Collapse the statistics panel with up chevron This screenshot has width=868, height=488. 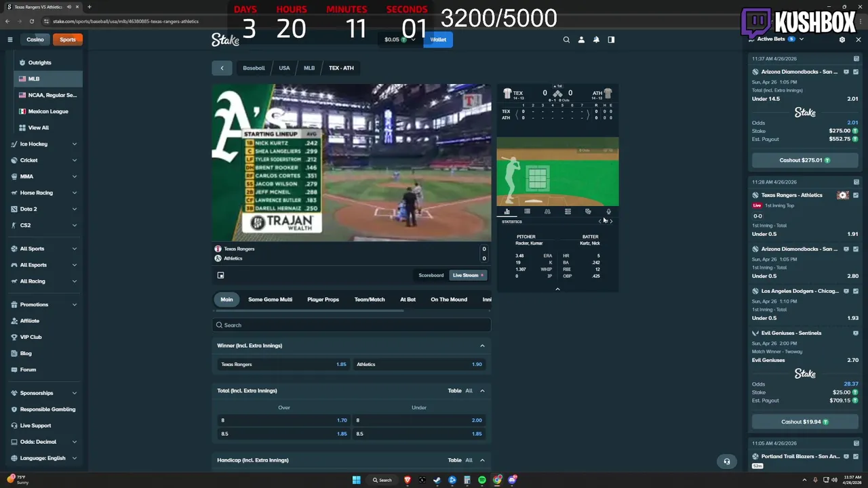(557, 289)
